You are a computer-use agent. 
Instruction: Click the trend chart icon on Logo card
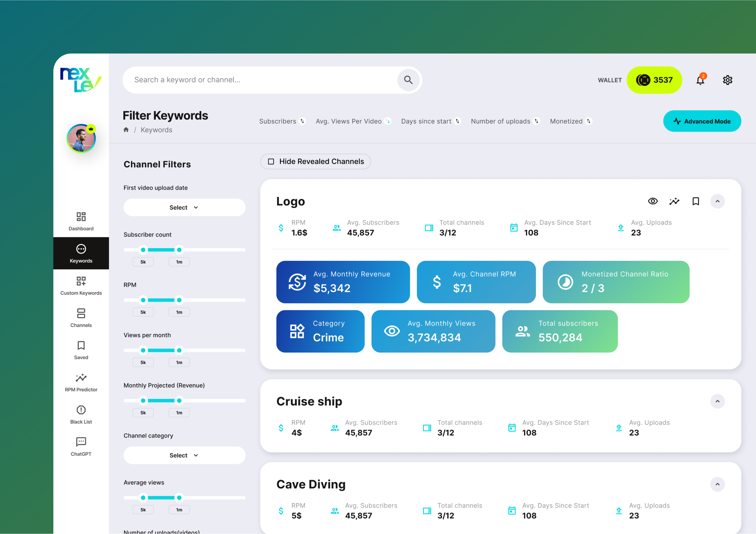(674, 201)
